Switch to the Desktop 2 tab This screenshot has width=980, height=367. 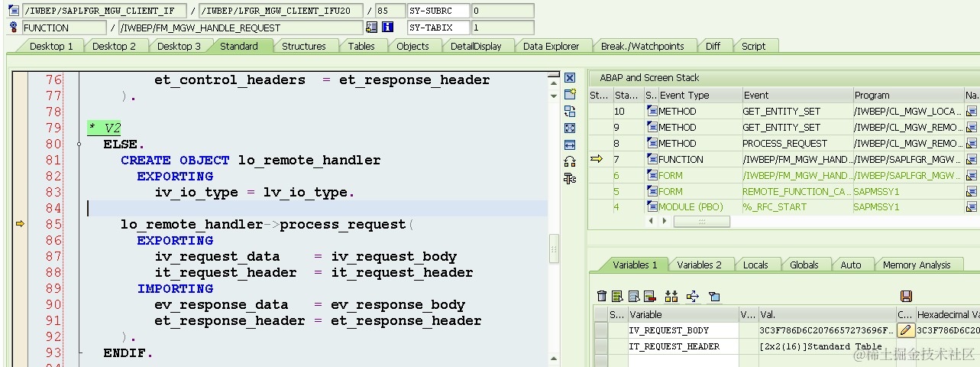click(x=114, y=46)
